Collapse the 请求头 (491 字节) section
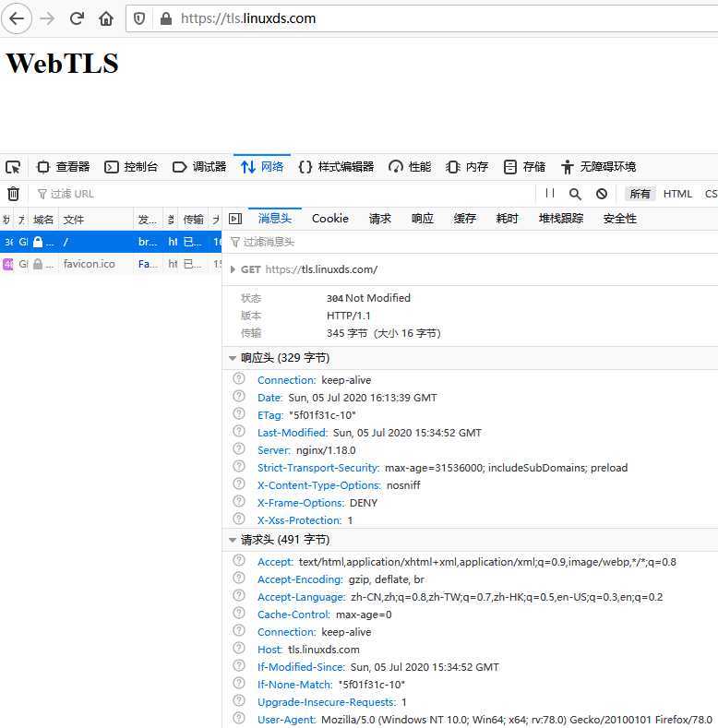The height and width of the screenshot is (728, 718). (x=233, y=540)
